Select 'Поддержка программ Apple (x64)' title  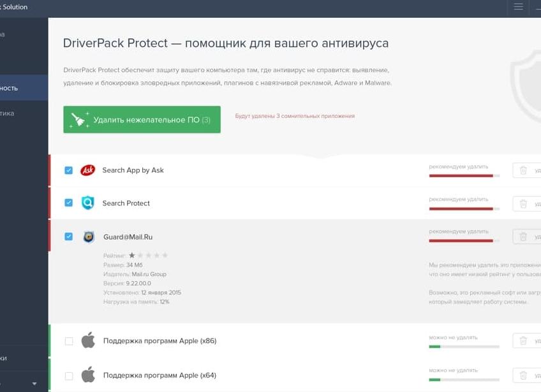pyautogui.click(x=159, y=375)
